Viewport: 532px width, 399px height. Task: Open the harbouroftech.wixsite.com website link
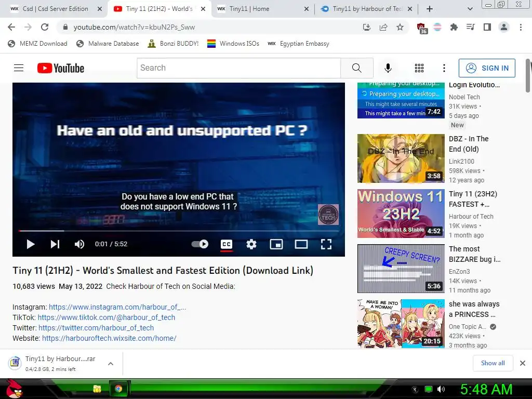tap(109, 338)
